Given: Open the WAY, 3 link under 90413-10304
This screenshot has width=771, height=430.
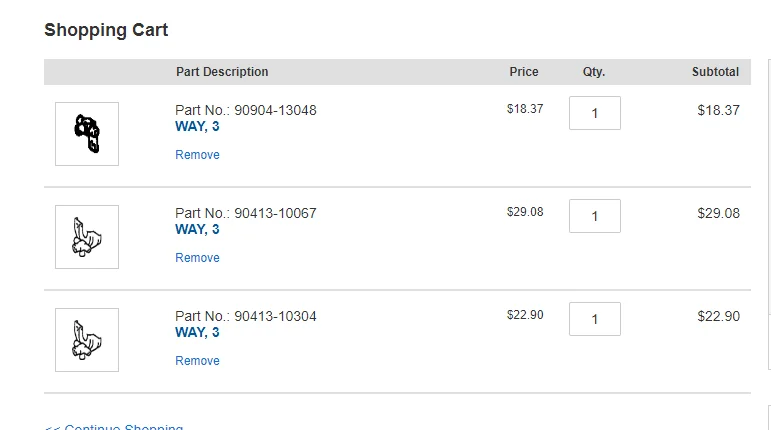Looking at the screenshot, I should point(197,333).
